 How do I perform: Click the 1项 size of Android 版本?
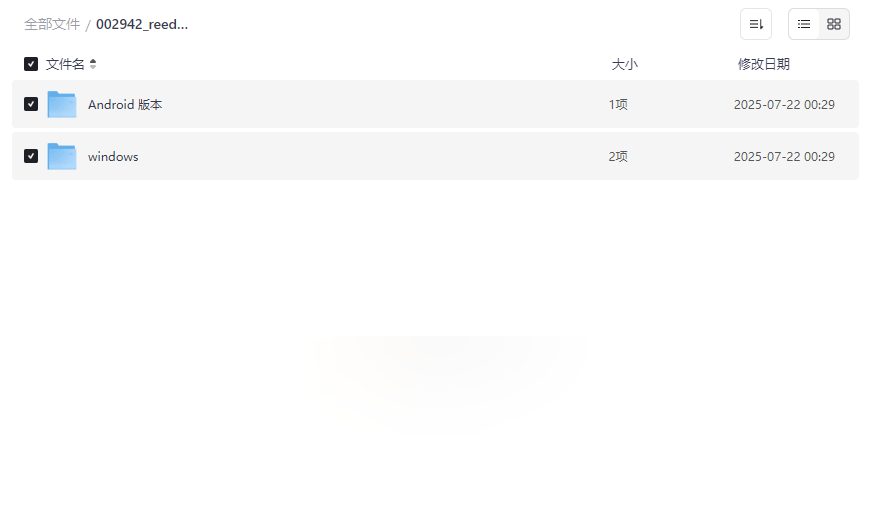[618, 104]
